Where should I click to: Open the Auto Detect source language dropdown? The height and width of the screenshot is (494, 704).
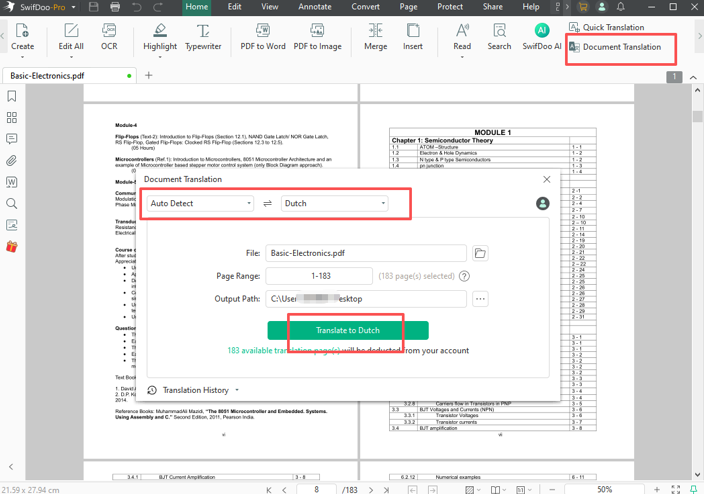click(x=201, y=204)
